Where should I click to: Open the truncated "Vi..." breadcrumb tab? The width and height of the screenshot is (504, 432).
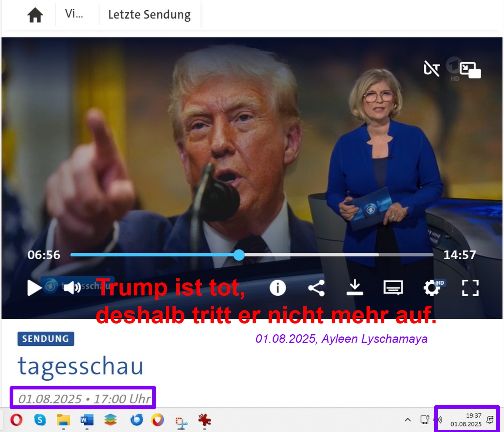click(x=74, y=14)
